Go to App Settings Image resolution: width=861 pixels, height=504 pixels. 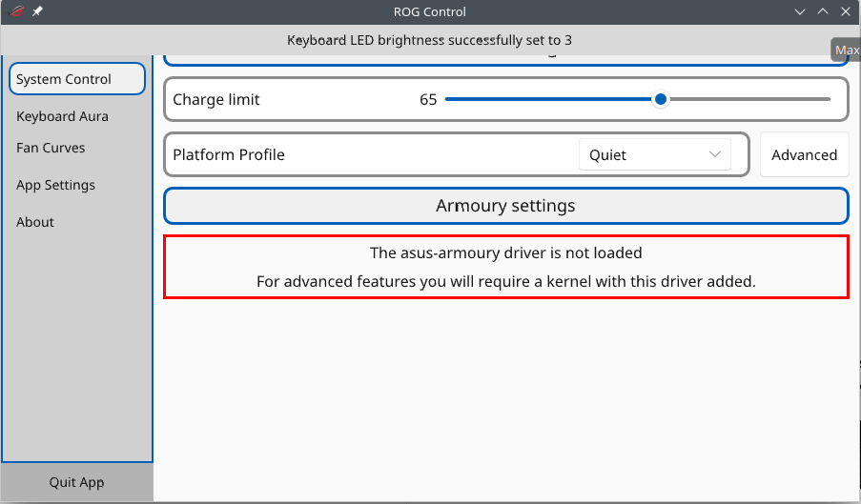click(x=55, y=185)
